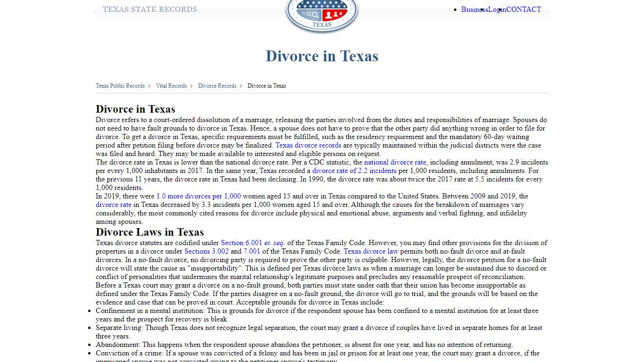Follow the divorce rate link in 2019 paragraph

coord(114,205)
